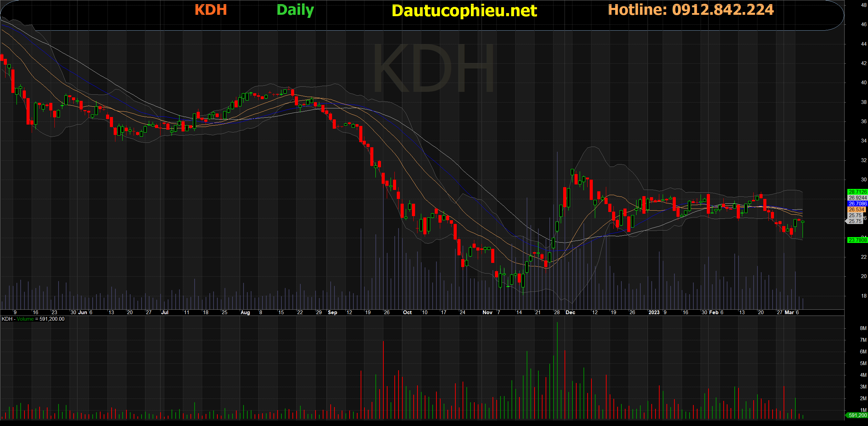This screenshot has height=426, width=868.
Task: Select the Sep marker on date axis
Action: (332, 312)
